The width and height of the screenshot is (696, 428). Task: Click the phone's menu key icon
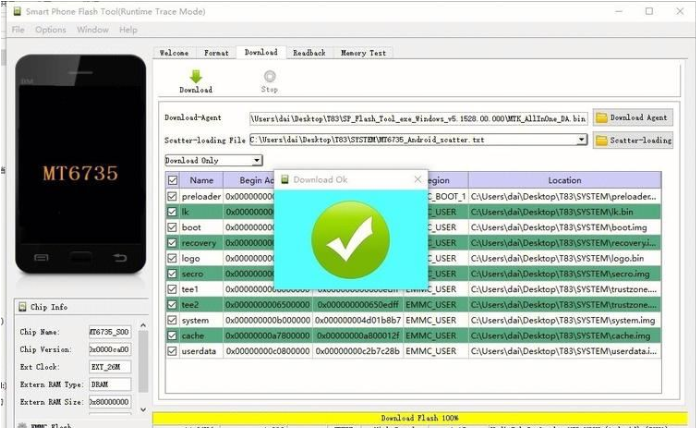(41, 257)
